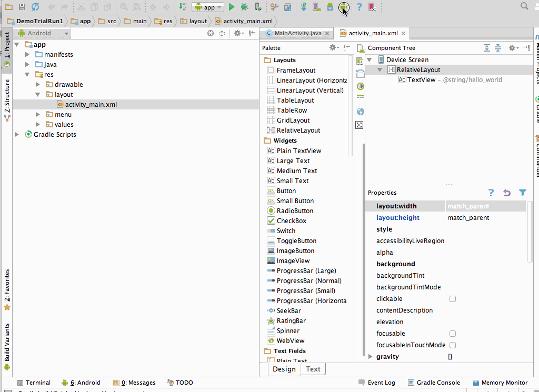The image size is (539, 392).
Task: Click the layout:height match_parent value
Action: (x=468, y=218)
